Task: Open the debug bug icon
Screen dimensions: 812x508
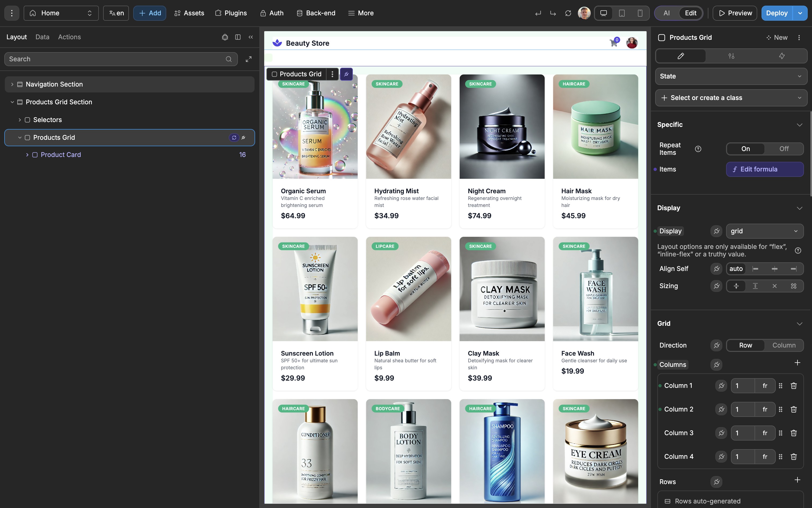Action: (225, 37)
